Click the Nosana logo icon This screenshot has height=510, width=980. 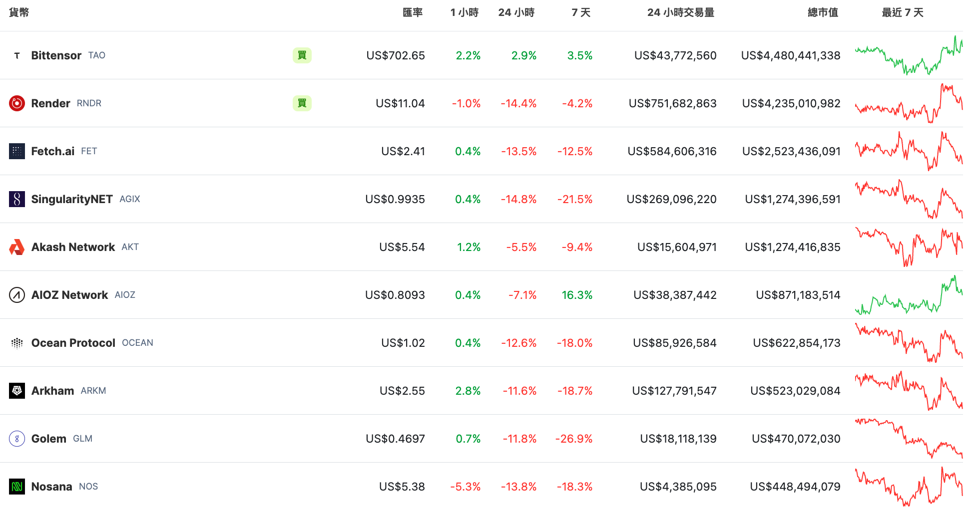click(17, 487)
